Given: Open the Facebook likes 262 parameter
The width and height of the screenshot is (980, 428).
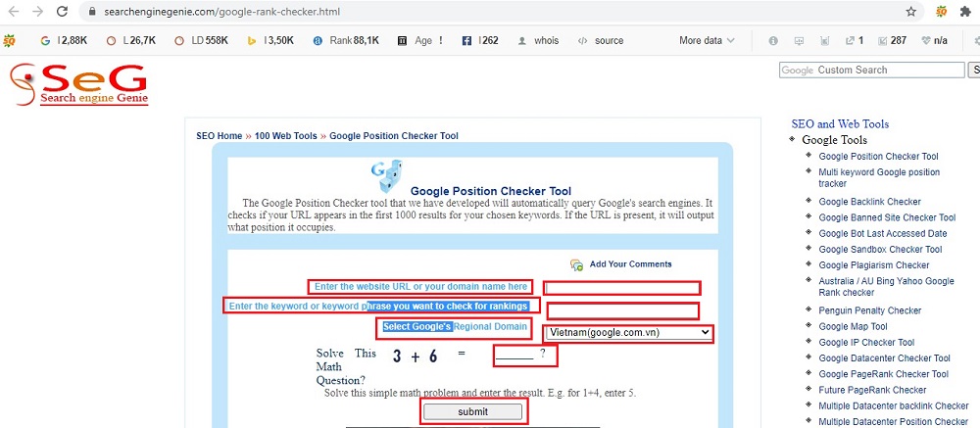Looking at the screenshot, I should tap(480, 40).
